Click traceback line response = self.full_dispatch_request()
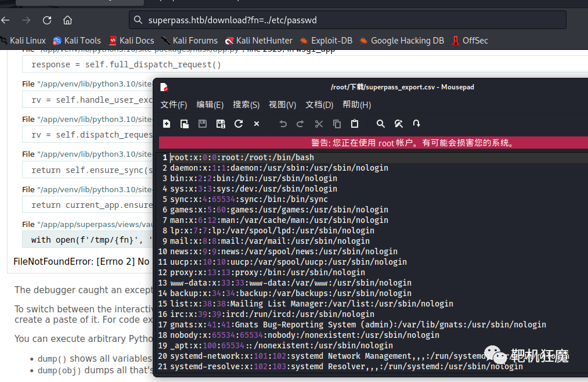Image resolution: width=588 pixels, height=382 pixels. point(127,64)
